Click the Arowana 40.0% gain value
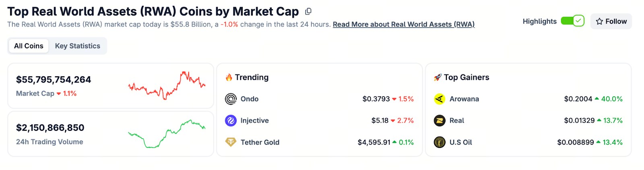This screenshot has width=644, height=170. [611, 99]
